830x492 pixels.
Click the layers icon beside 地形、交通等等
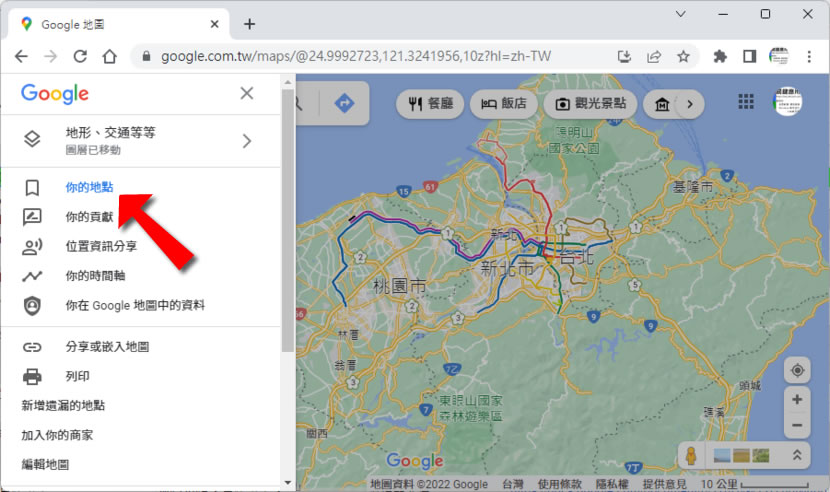[32, 139]
